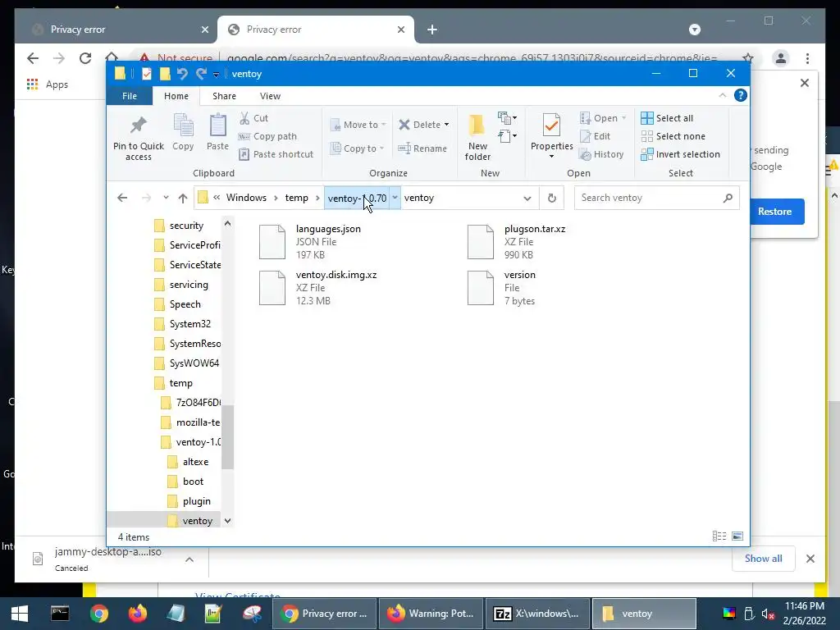This screenshot has height=630, width=840.
Task: Open Customize Quick Access Toolbar dropdown
Action: (x=216, y=74)
